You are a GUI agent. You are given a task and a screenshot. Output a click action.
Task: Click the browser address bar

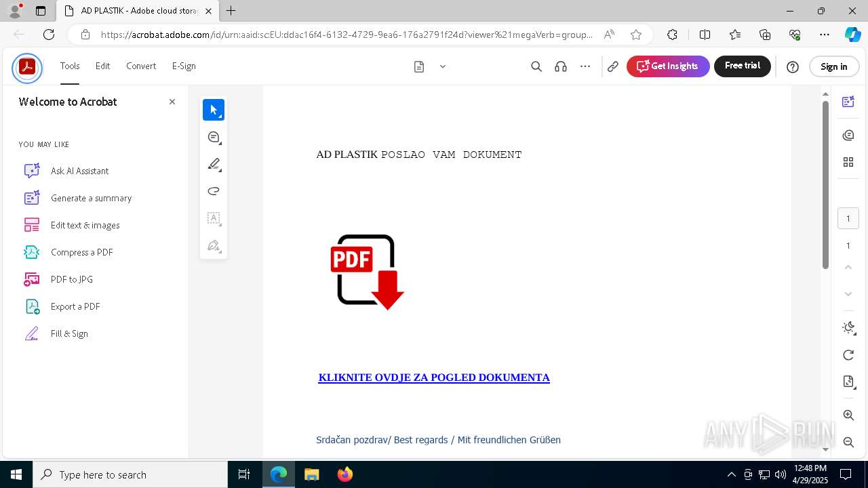[346, 35]
